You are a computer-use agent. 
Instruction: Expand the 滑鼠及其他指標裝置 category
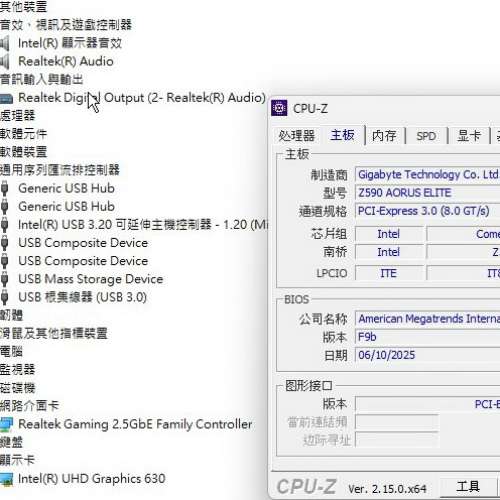click(54, 333)
